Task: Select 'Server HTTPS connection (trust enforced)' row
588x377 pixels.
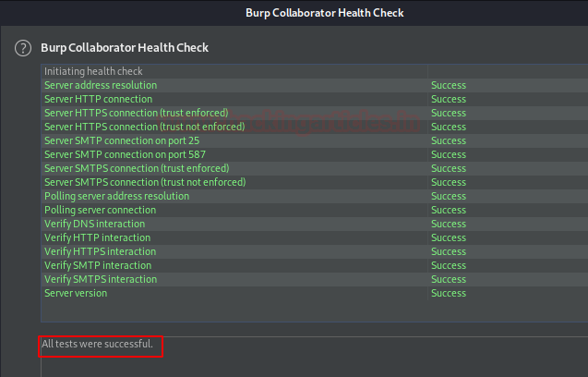Action: 314,113
